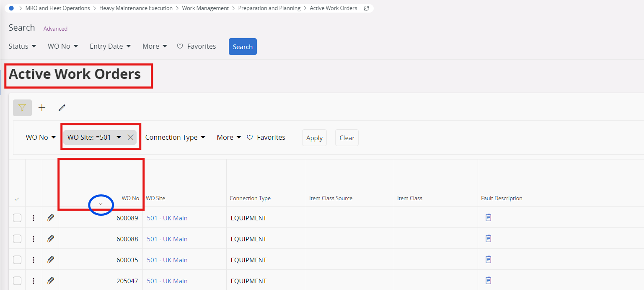Open the More dropdown in filter panel

point(229,137)
